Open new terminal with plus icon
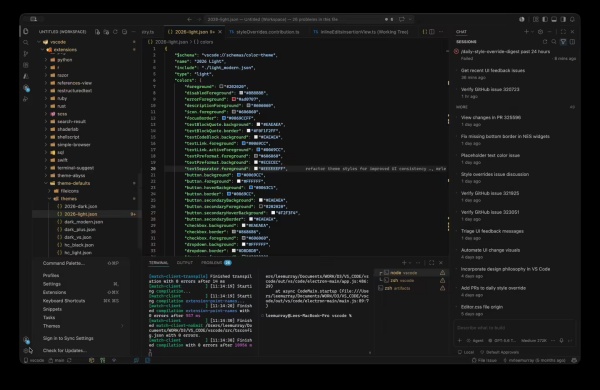600x390 pixels. 404,263
